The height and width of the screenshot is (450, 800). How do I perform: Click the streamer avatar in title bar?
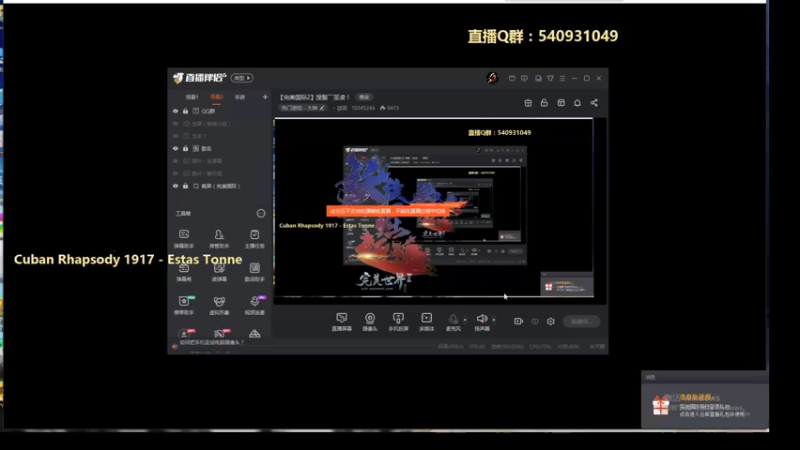pyautogui.click(x=492, y=78)
